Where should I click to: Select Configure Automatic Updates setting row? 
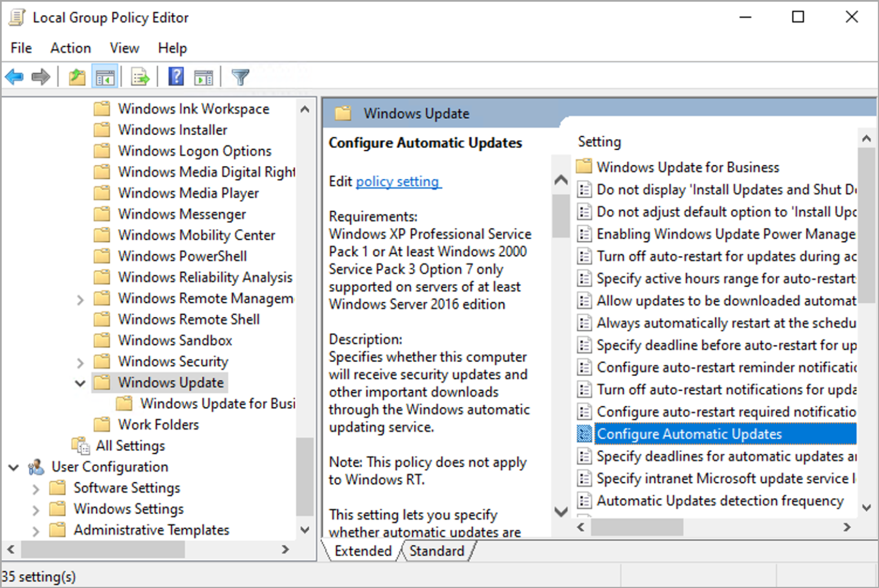[x=726, y=434]
